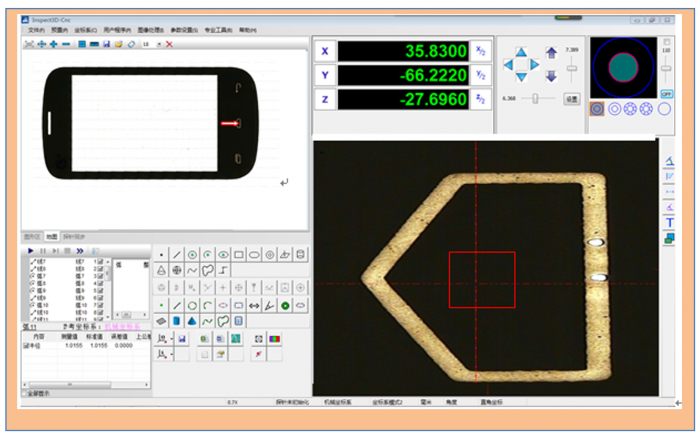The image size is (700, 436).
Task: Select the empty single-circle light mode
Action: 664,109
